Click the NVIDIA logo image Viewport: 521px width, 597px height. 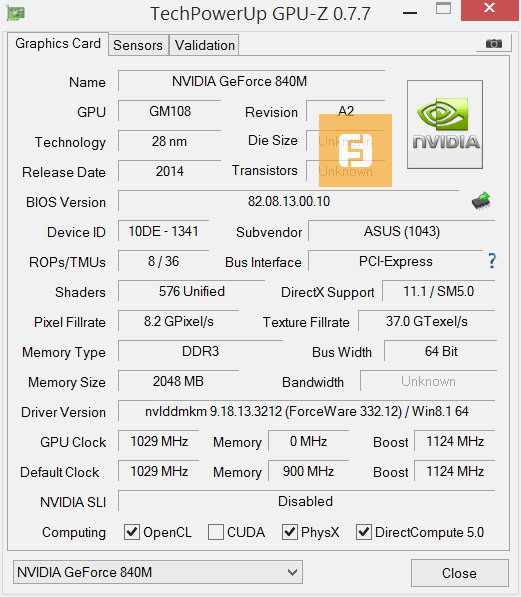pyautogui.click(x=445, y=125)
